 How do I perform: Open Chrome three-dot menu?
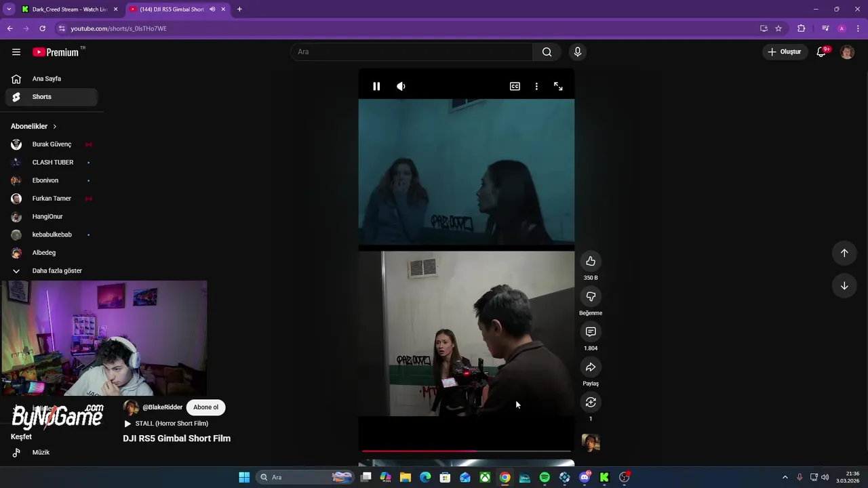tap(859, 28)
